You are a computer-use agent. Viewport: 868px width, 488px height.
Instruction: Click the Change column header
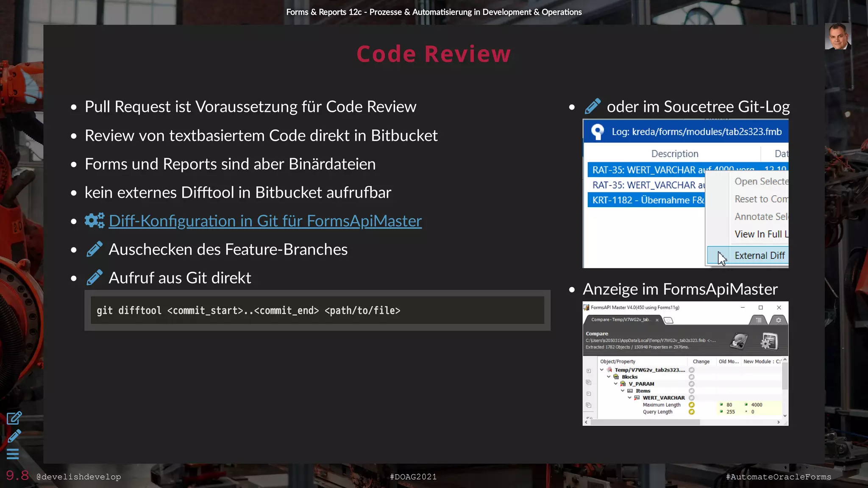[701, 361]
